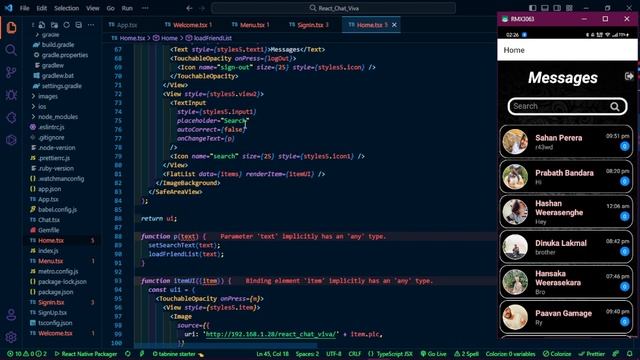
Task: Tap the search magnifier icon in phone app
Action: pos(615,107)
